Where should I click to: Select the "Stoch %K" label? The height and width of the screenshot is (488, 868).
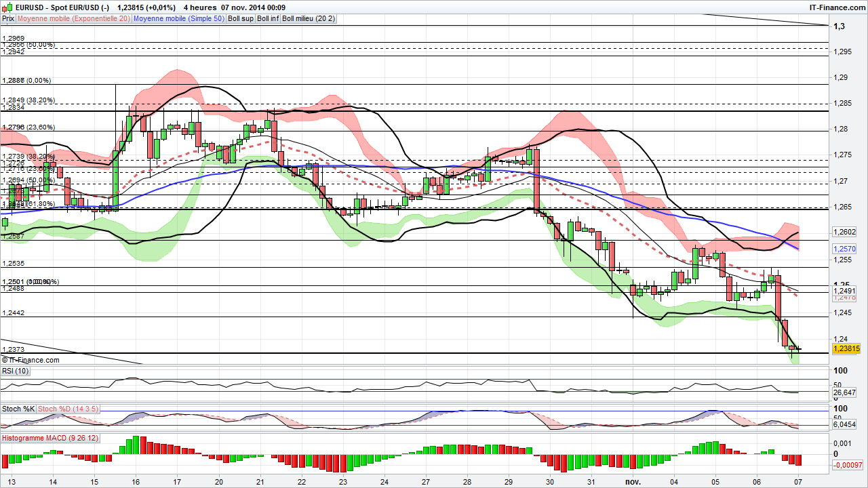(18, 409)
